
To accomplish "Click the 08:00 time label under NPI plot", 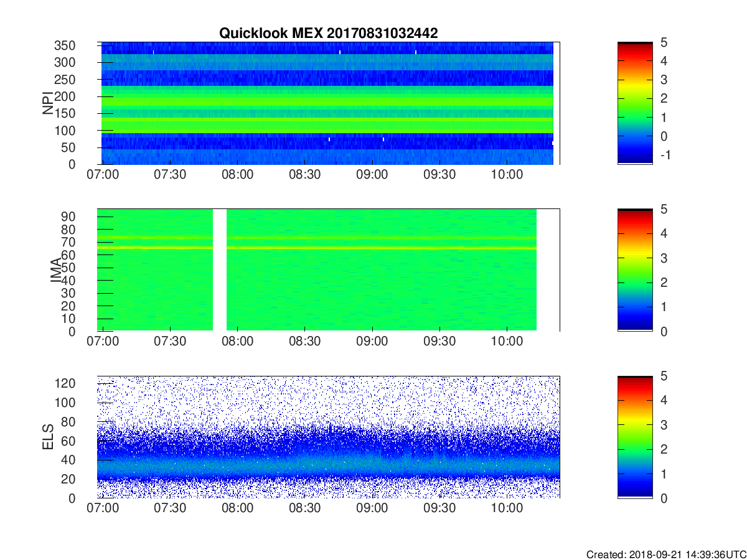I will [x=238, y=175].
